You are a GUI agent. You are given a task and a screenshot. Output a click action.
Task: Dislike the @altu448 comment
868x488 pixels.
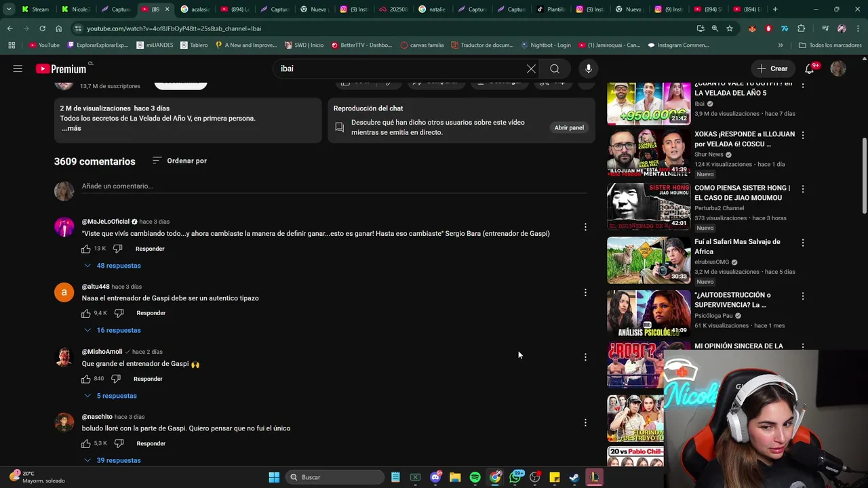click(x=119, y=313)
